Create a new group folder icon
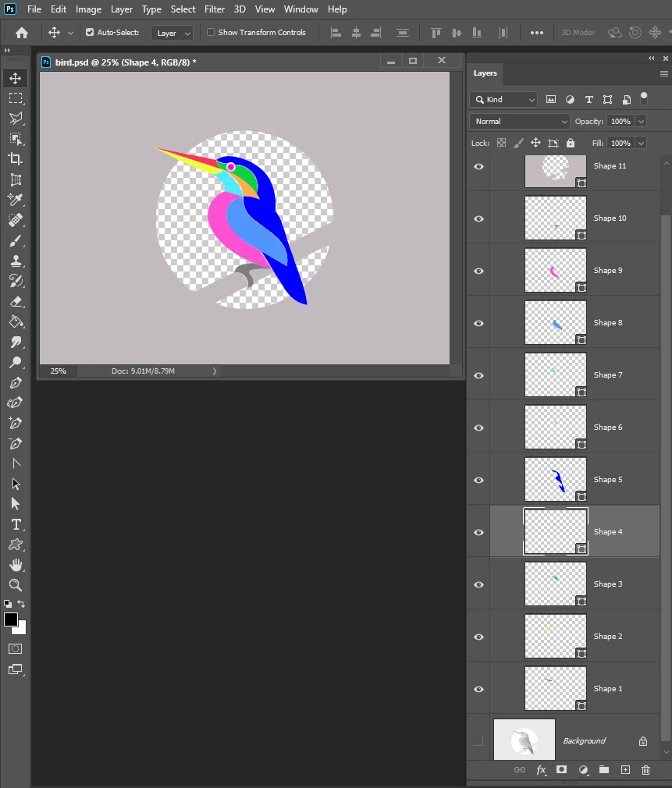672x788 pixels. coord(604,770)
